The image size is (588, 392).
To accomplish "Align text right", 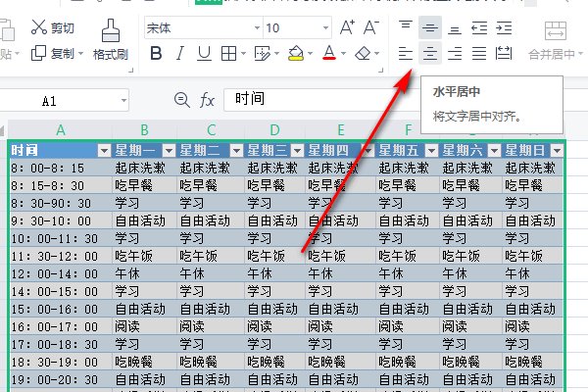I will coord(455,54).
